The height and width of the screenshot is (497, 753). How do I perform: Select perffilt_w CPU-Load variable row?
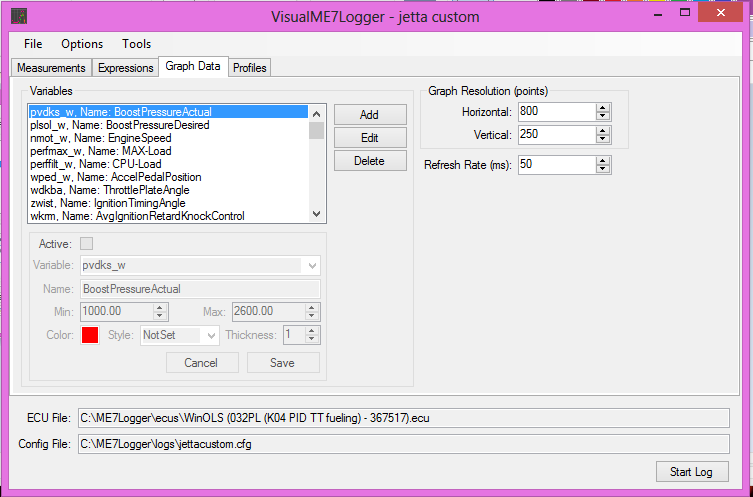coord(168,164)
